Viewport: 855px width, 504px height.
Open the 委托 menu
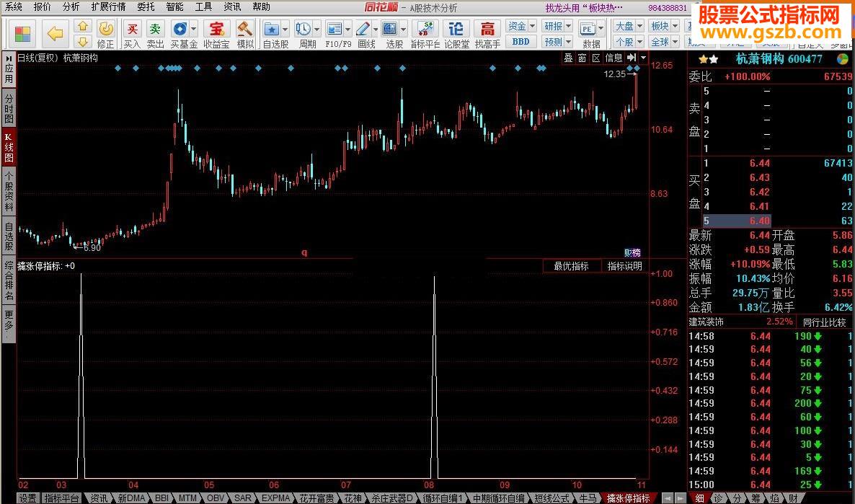(146, 7)
